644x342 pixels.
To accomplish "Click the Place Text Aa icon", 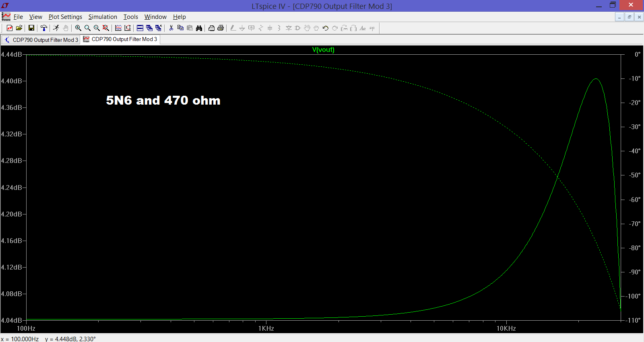I will 363,28.
